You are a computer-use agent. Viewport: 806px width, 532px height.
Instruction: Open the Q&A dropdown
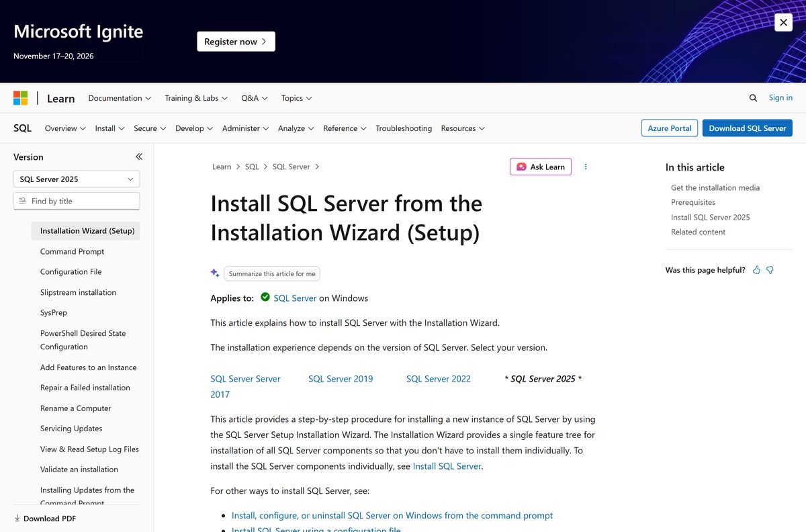point(255,98)
